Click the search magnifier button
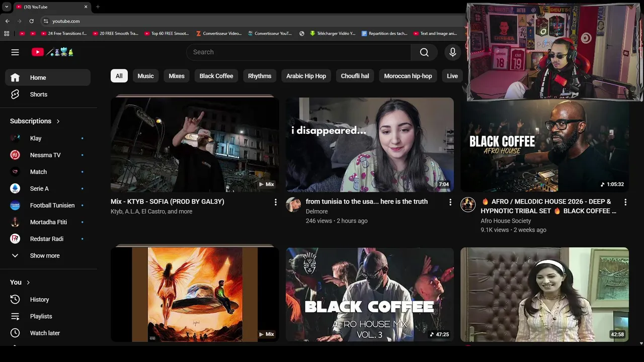The image size is (644, 362). point(424,52)
